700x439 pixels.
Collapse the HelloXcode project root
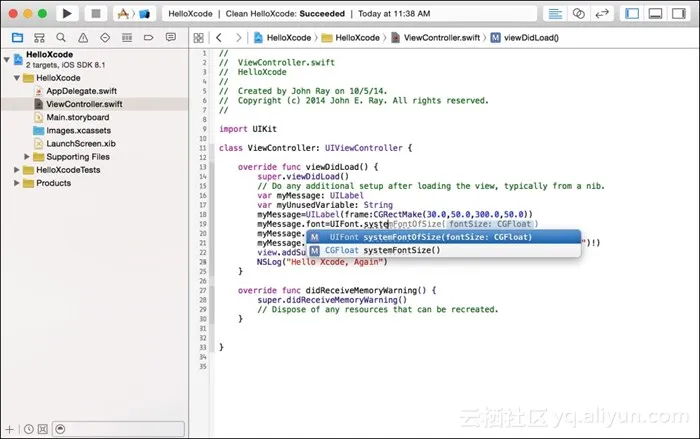7,59
